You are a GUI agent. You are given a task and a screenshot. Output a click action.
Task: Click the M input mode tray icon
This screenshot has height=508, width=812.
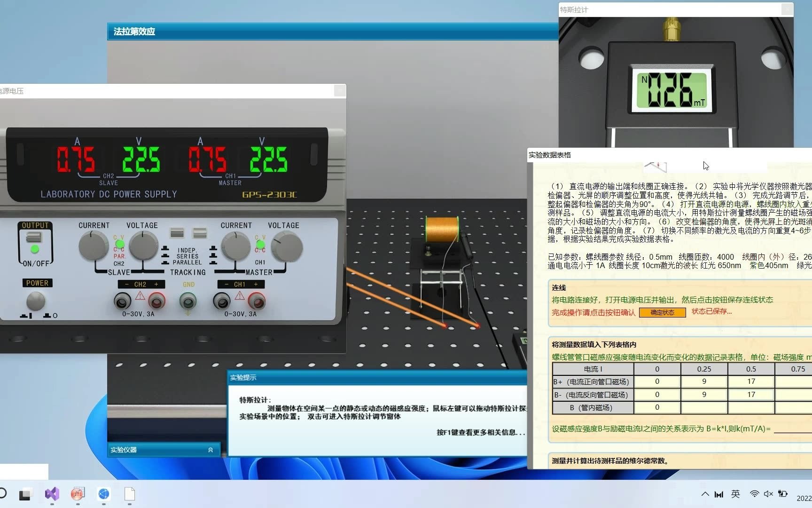(719, 494)
